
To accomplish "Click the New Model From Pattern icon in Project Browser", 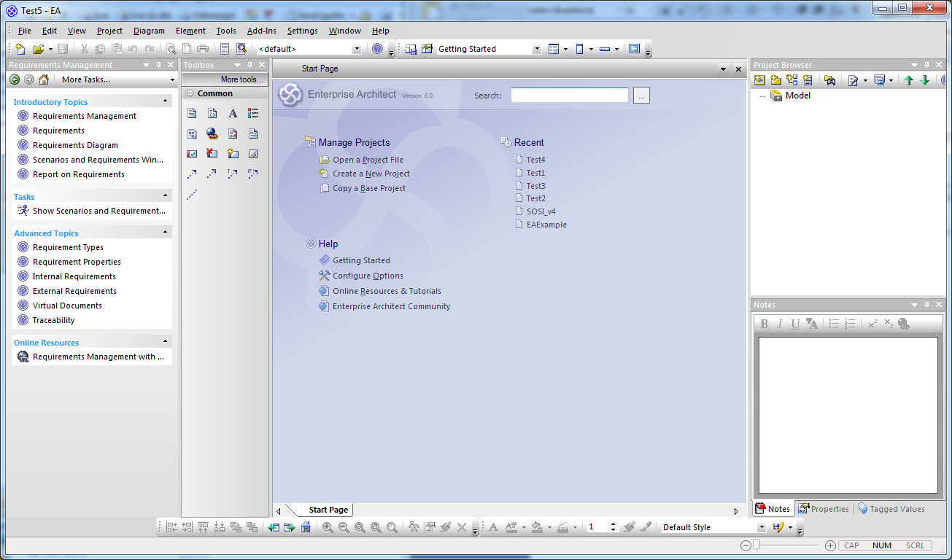I will [759, 79].
